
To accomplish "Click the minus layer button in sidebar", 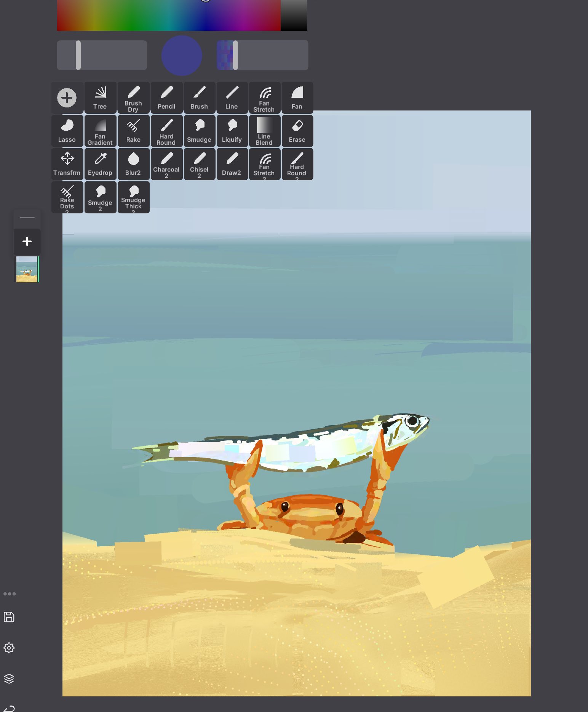I will click(27, 218).
